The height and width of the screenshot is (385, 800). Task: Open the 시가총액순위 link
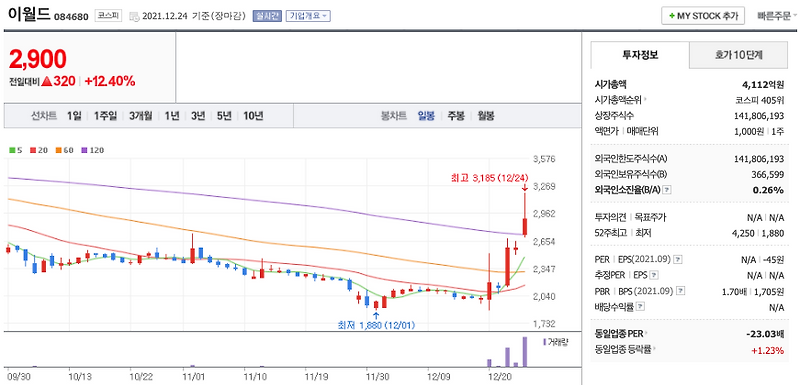[619, 100]
